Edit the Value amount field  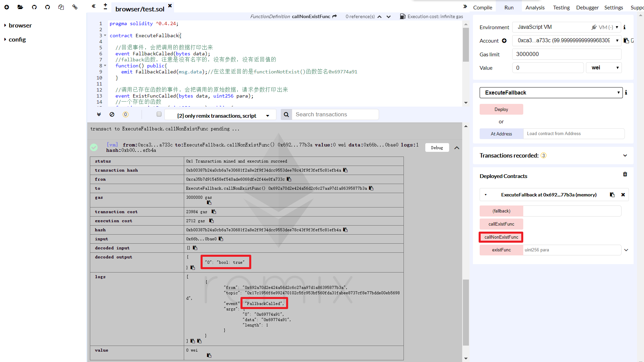(x=548, y=68)
